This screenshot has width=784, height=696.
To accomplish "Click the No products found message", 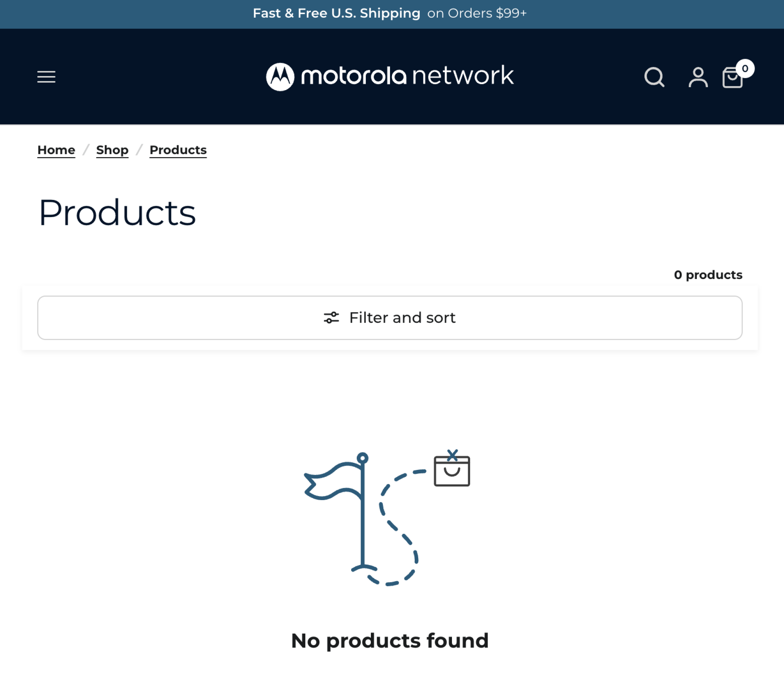I will 390,641.
